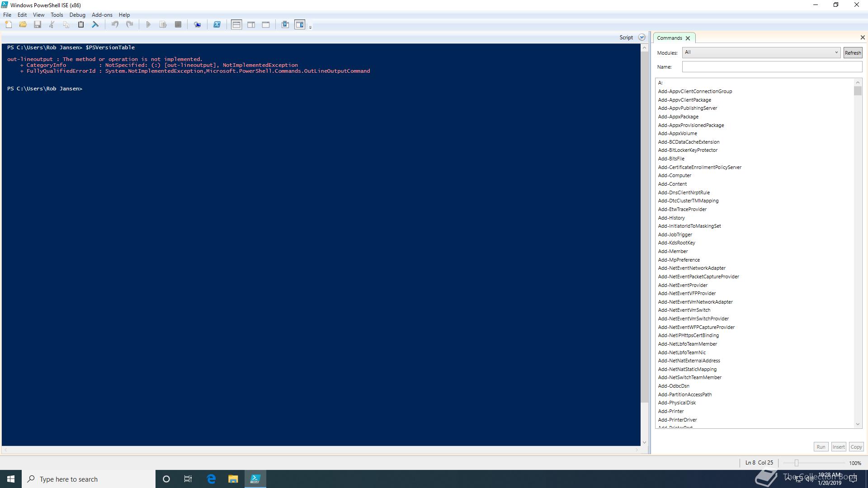
Task: Run the script with the green play icon
Action: click(x=148, y=25)
